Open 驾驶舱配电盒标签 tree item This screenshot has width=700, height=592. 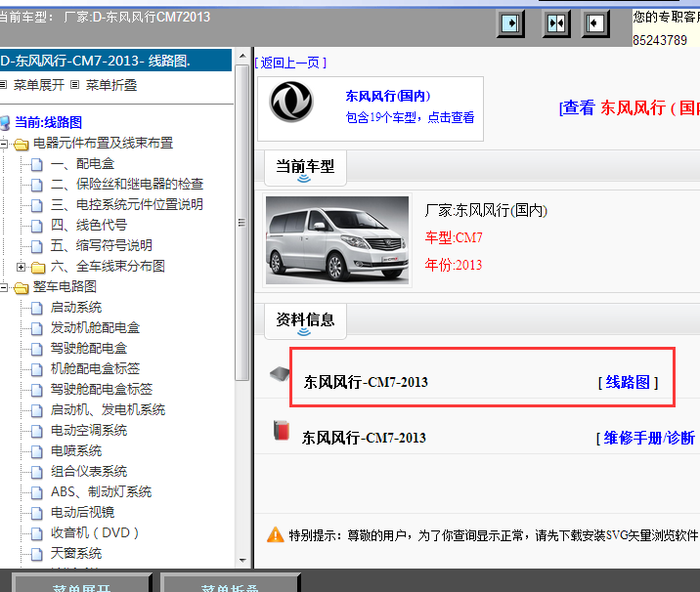[x=102, y=389]
